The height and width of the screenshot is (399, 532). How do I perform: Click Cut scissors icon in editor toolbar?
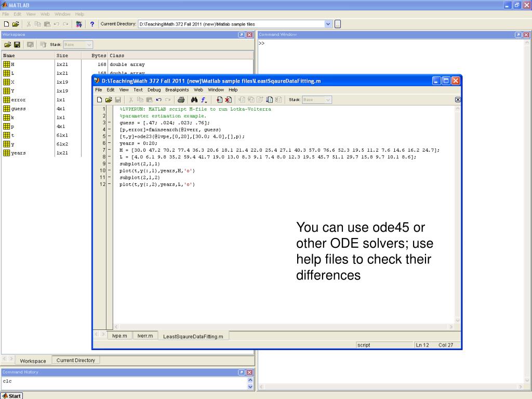(130, 100)
